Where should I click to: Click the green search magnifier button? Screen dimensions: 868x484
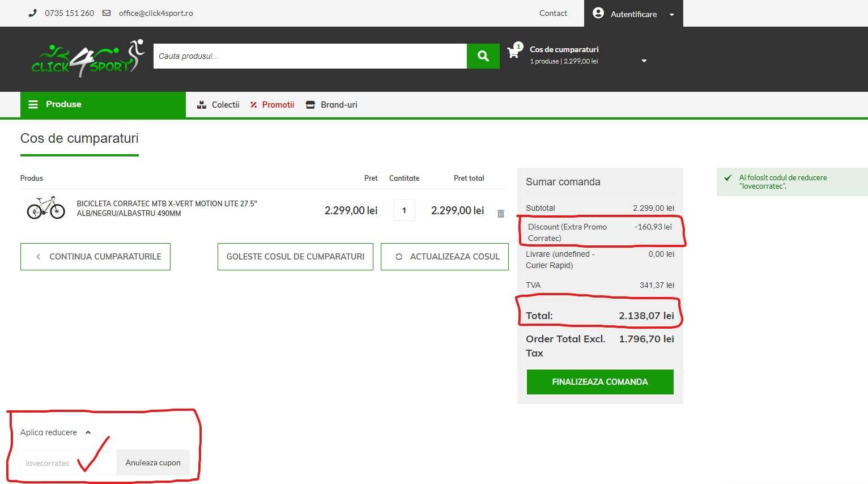click(x=483, y=56)
